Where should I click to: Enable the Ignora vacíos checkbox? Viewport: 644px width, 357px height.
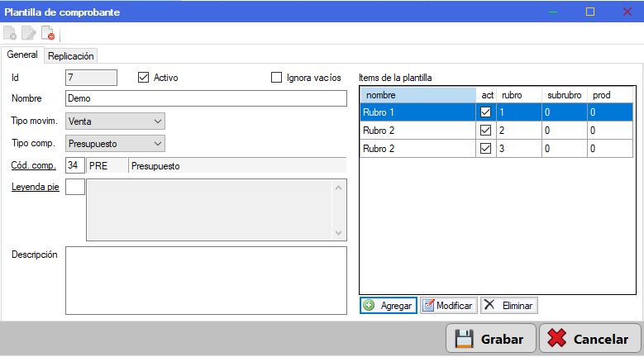[276, 77]
